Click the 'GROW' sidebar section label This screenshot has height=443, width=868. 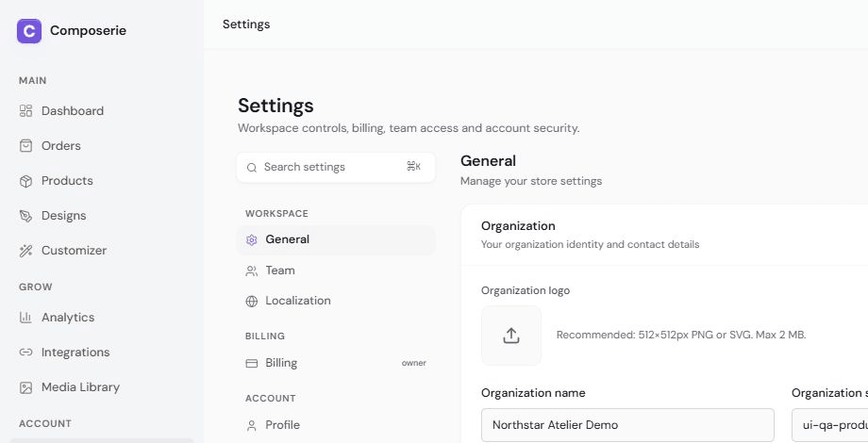pos(36,287)
